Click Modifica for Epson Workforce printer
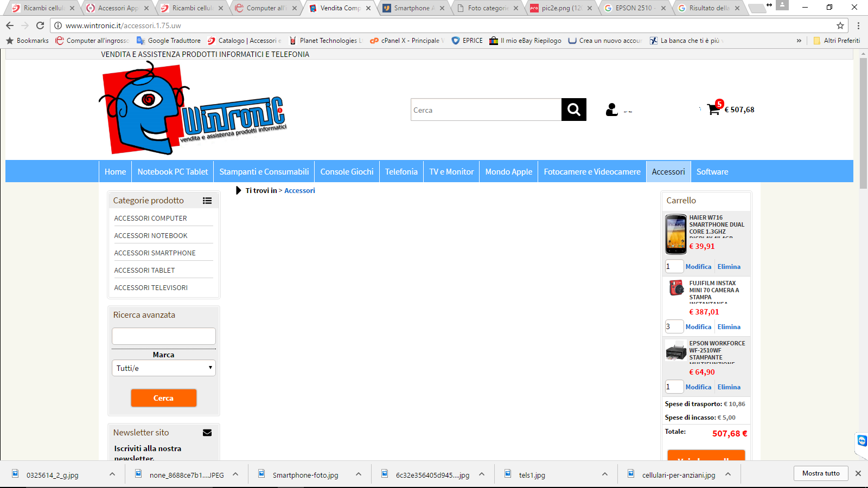The height and width of the screenshot is (488, 868). click(x=698, y=387)
